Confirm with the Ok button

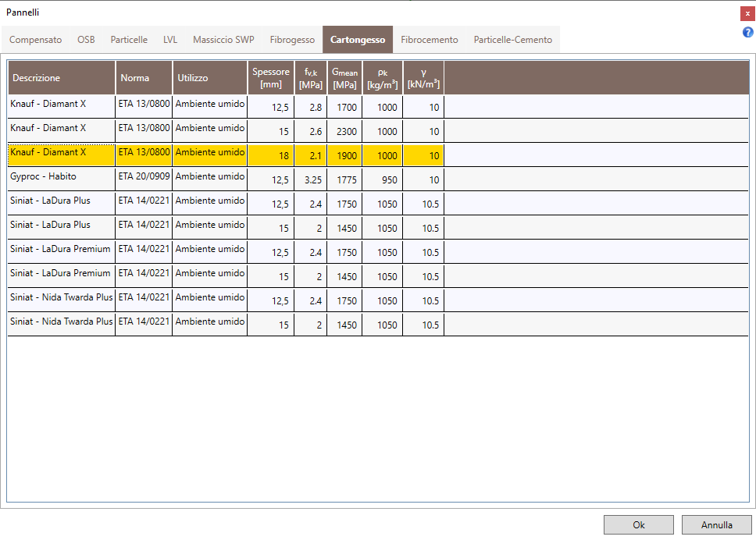coord(638,524)
